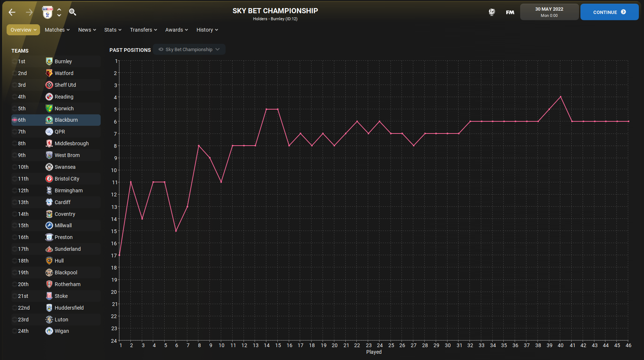644x360 pixels.
Task: Toggle Bristol City graph line at 11th
Action: coord(15,179)
